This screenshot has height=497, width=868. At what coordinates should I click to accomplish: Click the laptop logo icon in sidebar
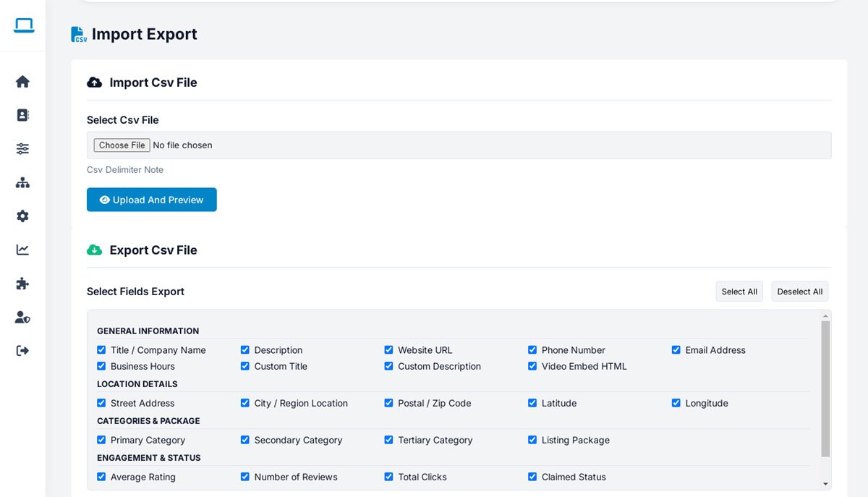(x=24, y=25)
